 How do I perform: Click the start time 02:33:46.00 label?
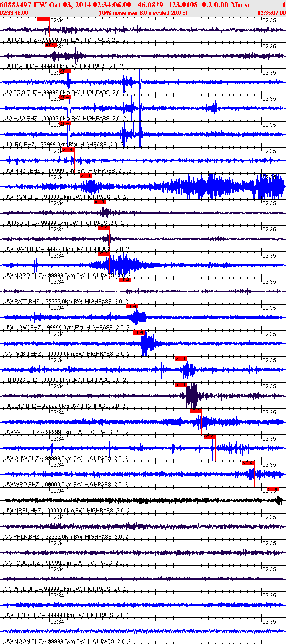click(x=14, y=13)
